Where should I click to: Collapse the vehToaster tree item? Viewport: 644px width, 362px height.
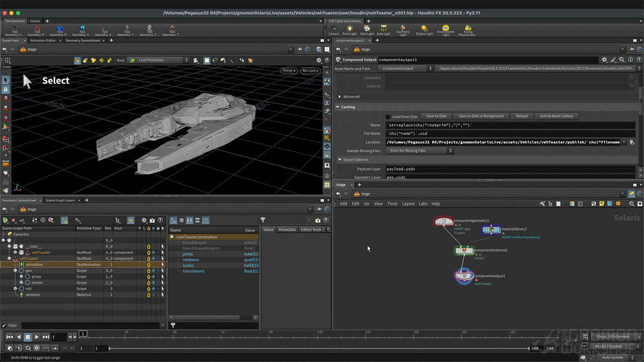tap(9, 258)
